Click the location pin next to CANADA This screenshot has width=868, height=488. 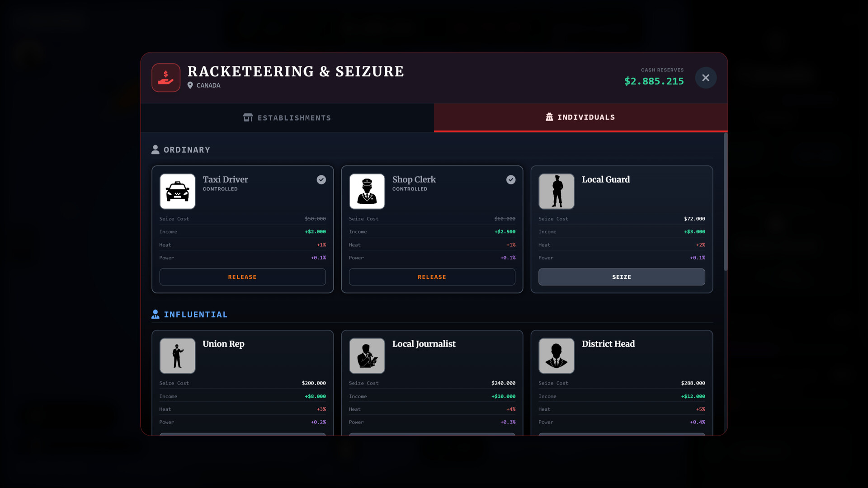(x=190, y=85)
